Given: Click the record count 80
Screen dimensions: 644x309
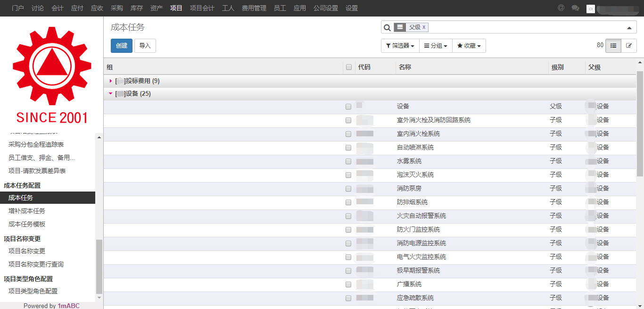Looking at the screenshot, I should (600, 45).
